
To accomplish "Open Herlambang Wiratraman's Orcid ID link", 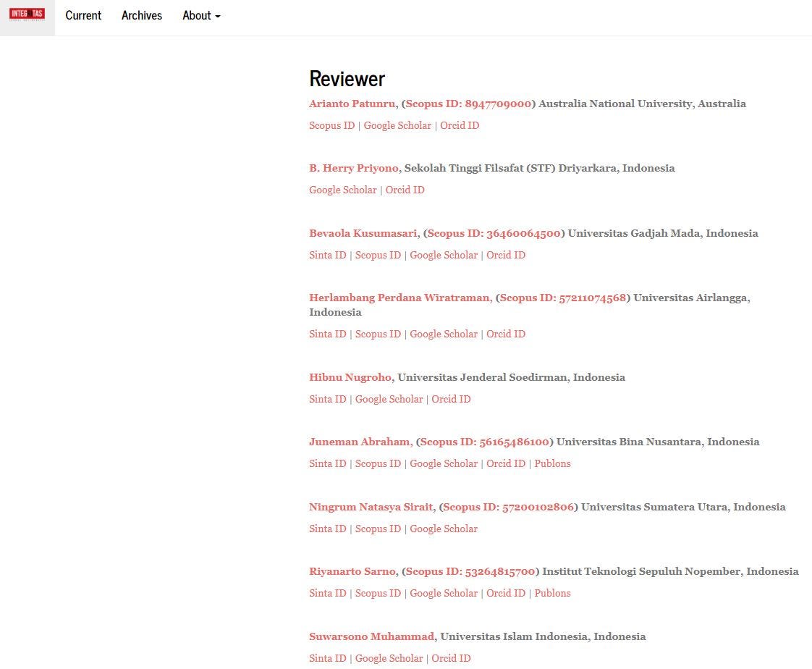I will (506, 334).
